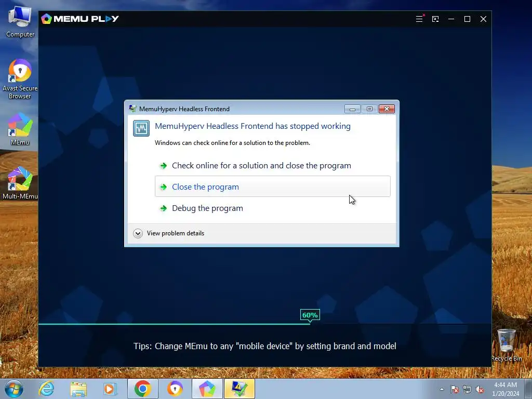Click the Tips text about mobile device
Screen dimensions: 532x399
click(x=264, y=346)
